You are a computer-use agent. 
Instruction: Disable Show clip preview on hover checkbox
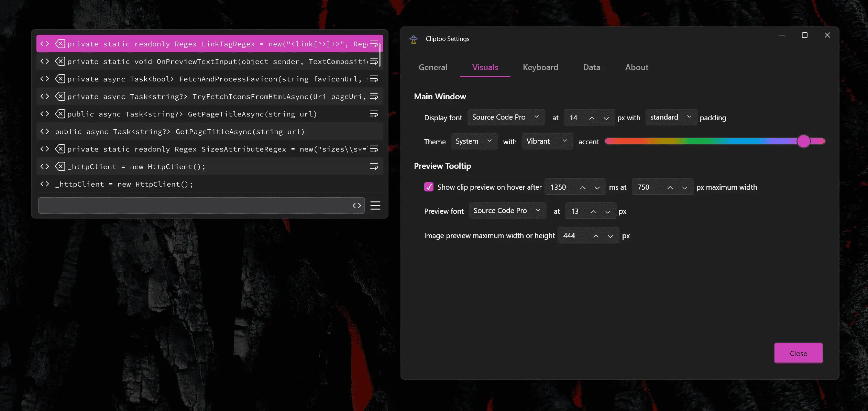[429, 187]
